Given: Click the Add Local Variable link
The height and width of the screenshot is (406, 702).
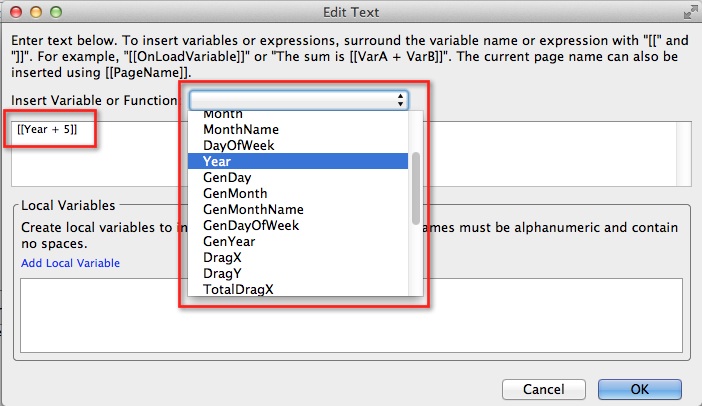Looking at the screenshot, I should (x=70, y=263).
